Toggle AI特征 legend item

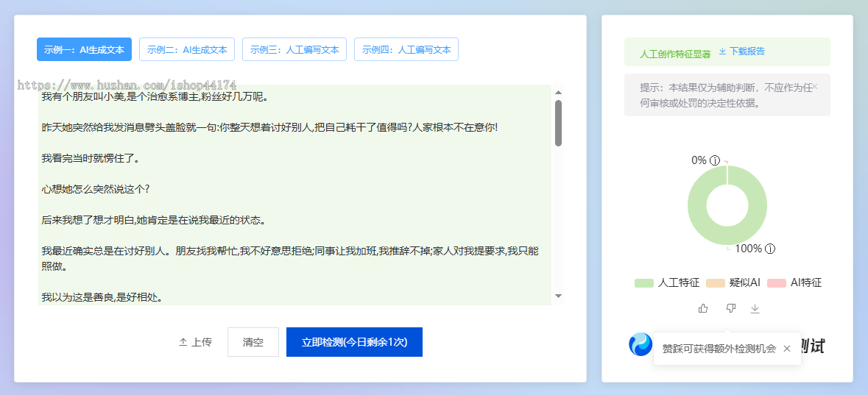(x=794, y=282)
